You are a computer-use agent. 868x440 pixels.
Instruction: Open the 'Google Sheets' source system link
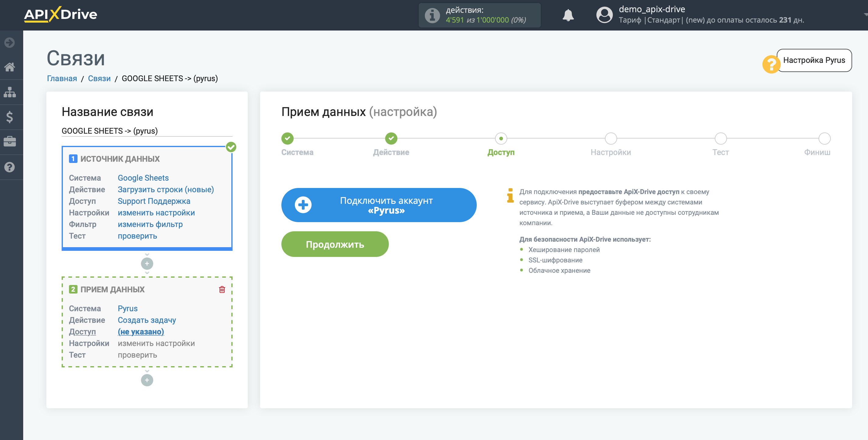143,178
